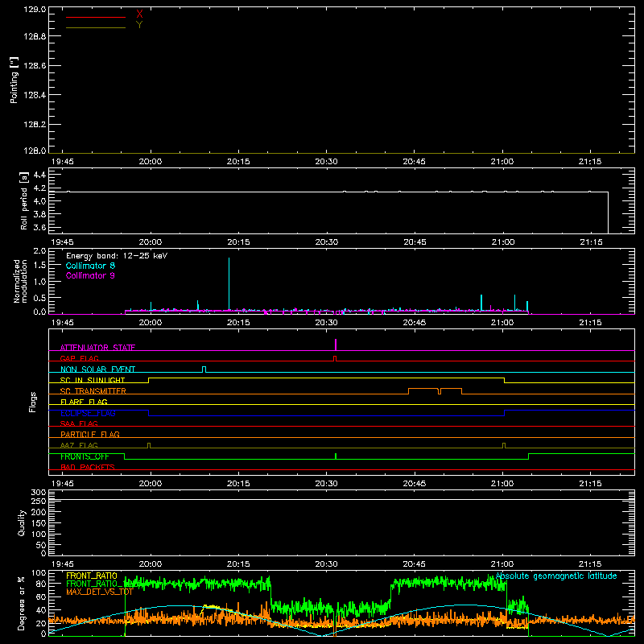Click the Energy band: 12-25 keV text

point(117,256)
